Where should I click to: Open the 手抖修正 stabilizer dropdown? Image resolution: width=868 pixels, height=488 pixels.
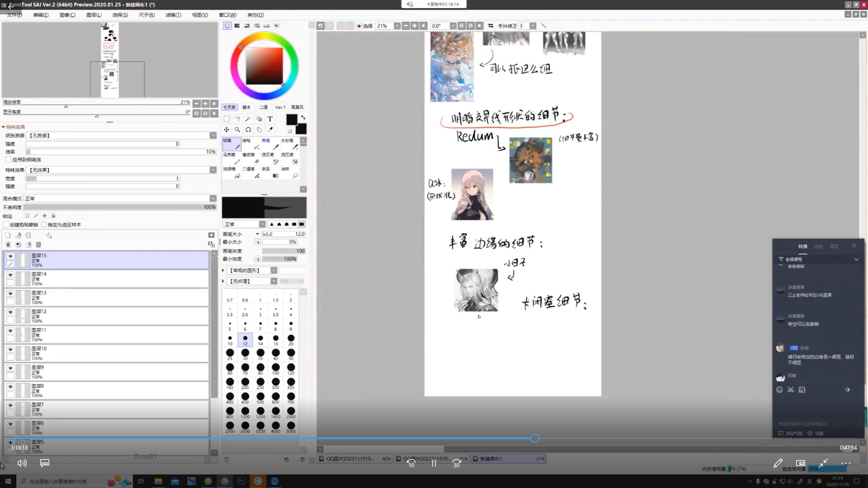[x=533, y=26]
